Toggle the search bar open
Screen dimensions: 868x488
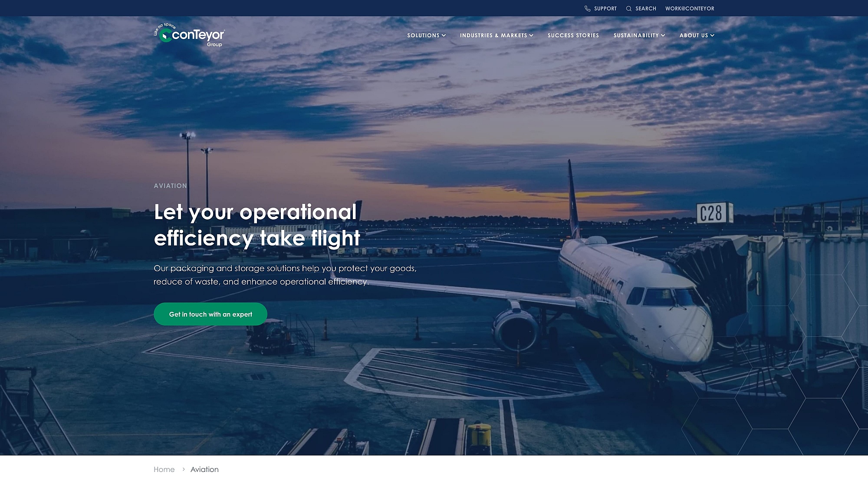pyautogui.click(x=641, y=8)
